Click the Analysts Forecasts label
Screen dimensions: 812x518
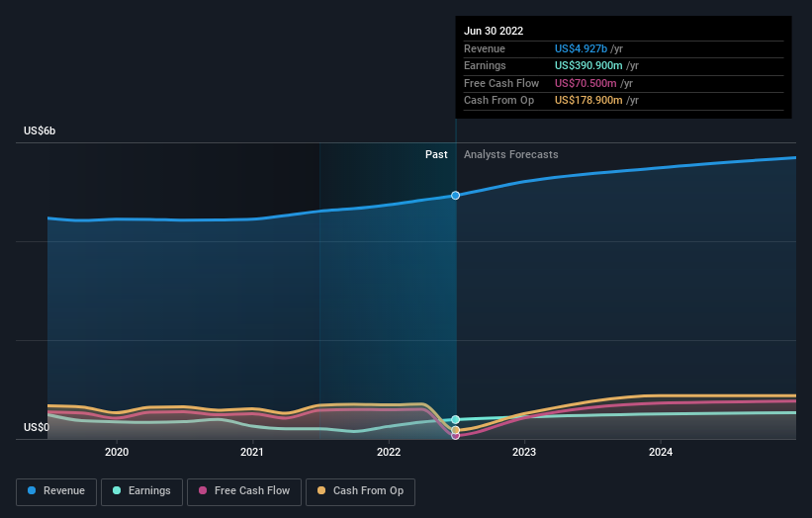tap(511, 154)
